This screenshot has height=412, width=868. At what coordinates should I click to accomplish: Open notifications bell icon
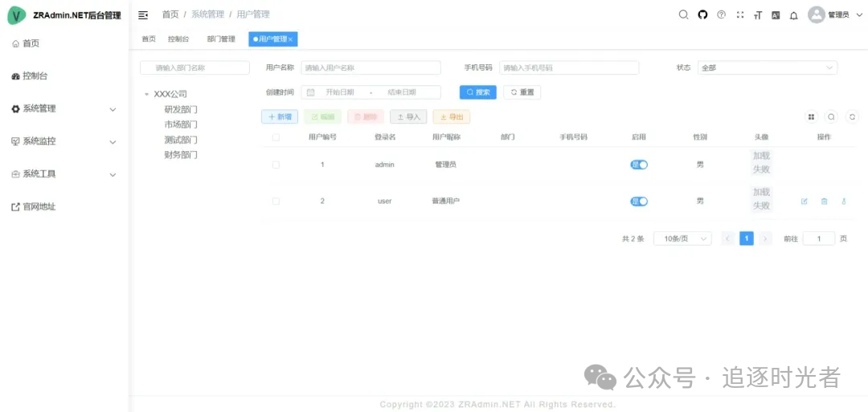(794, 15)
